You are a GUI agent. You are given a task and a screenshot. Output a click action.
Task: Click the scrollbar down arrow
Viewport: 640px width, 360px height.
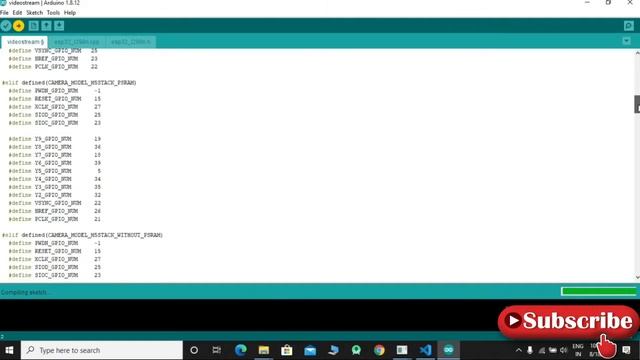click(637, 278)
